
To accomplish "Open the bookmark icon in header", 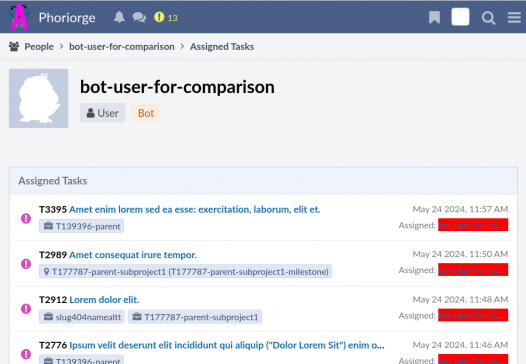I will [x=434, y=17].
